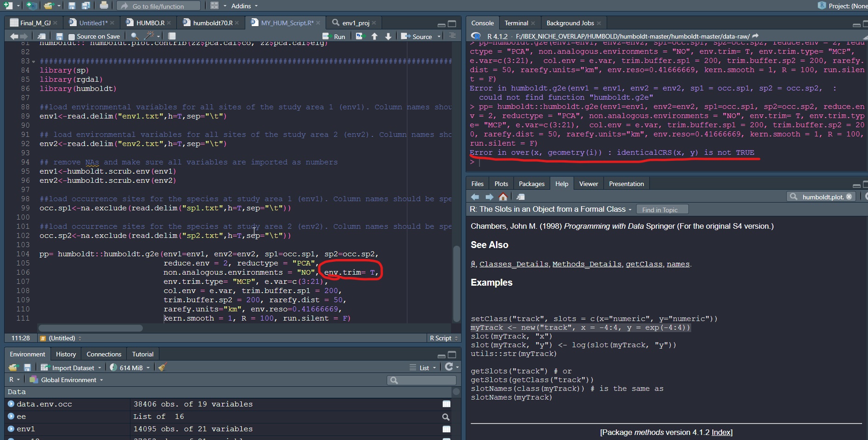This screenshot has height=440, width=868.
Task: Click the Environment pane search field
Action: [x=422, y=380]
